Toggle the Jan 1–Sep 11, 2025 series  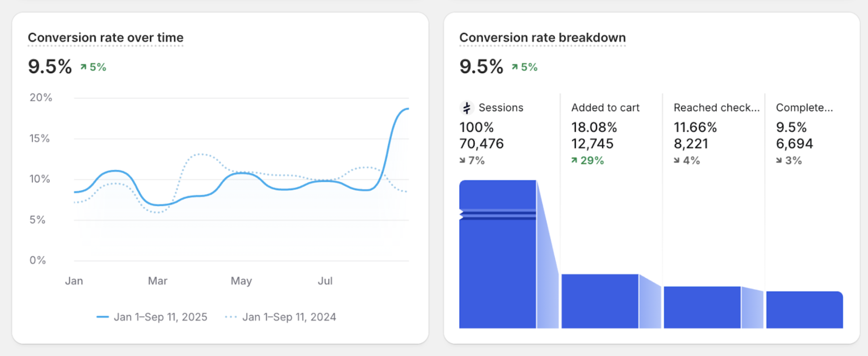point(160,317)
